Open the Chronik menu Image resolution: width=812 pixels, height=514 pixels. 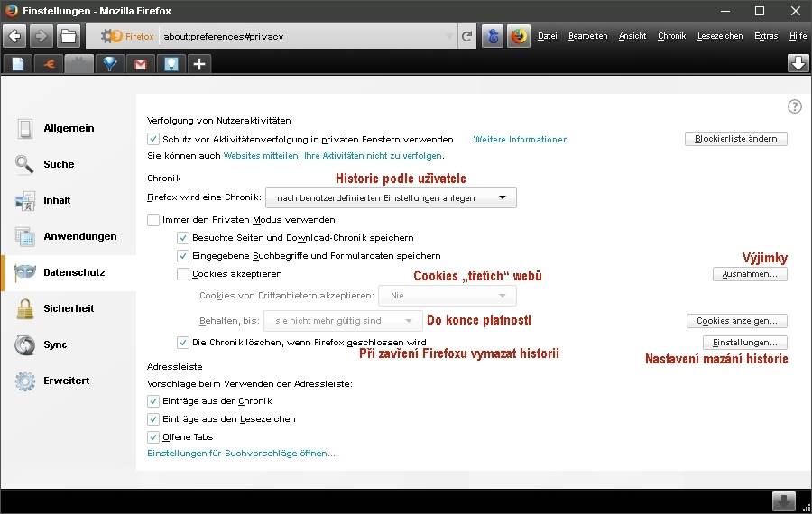(x=671, y=36)
